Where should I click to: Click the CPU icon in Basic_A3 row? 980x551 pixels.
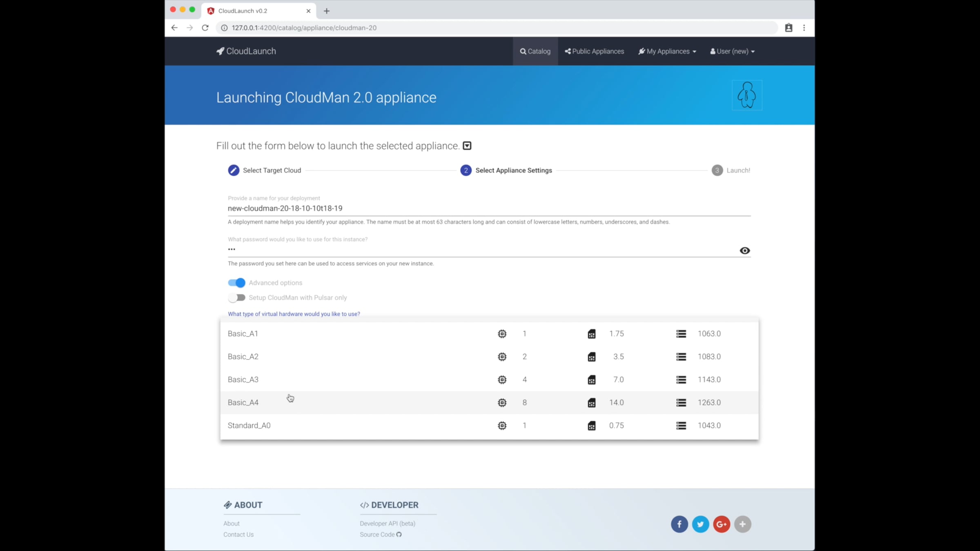(502, 380)
